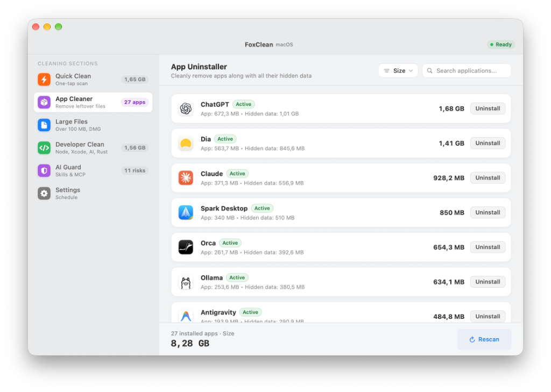Viewport: 551px width, 392px height.
Task: Open the Quick Clean section
Action: [93, 80]
